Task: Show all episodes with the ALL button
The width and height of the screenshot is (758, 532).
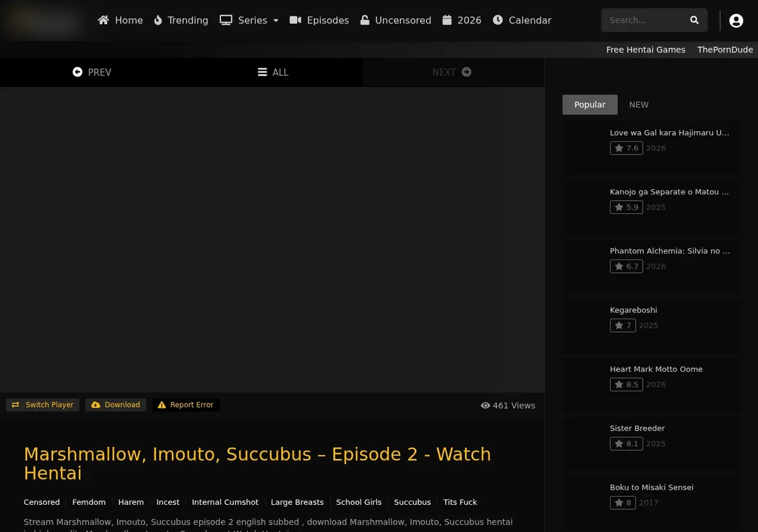Action: [272, 72]
